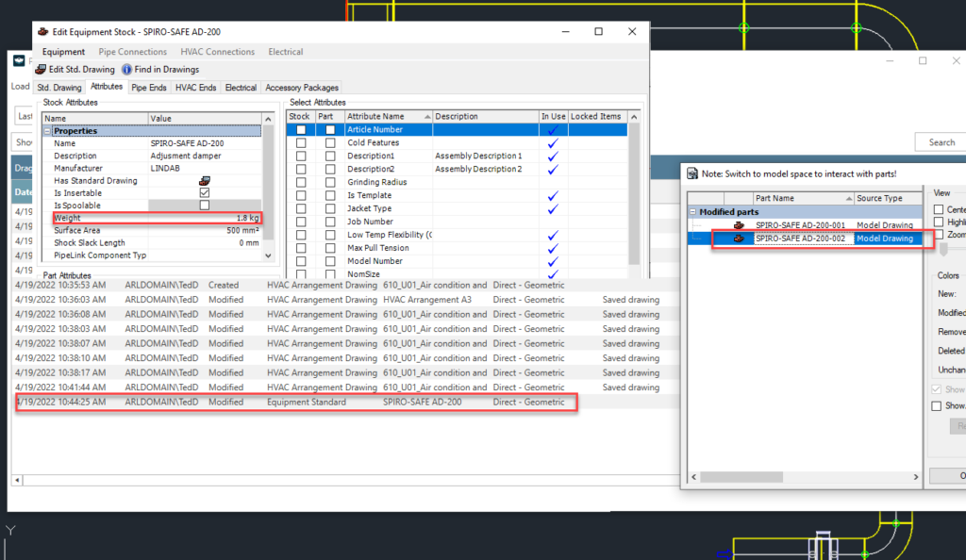The image size is (966, 560).
Task: Collapse the Properties group
Action: 48,131
